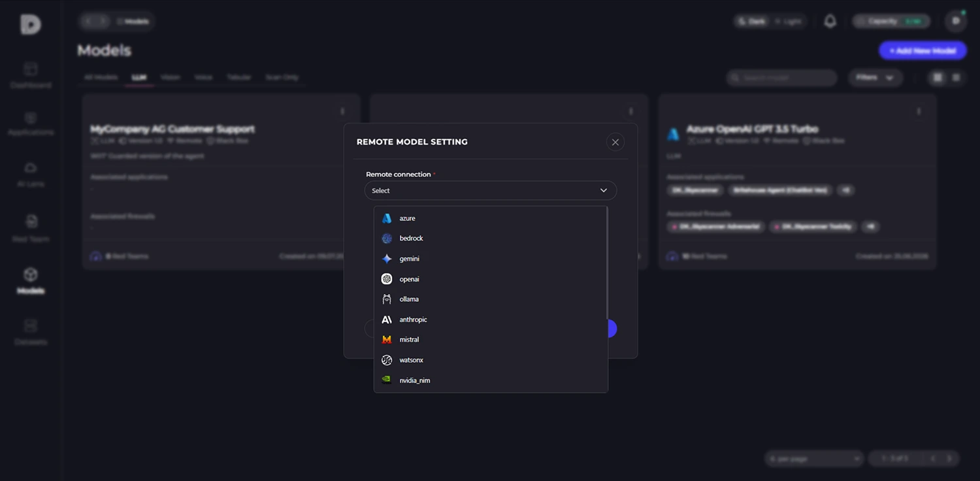Open the per page dropdown

click(814, 459)
